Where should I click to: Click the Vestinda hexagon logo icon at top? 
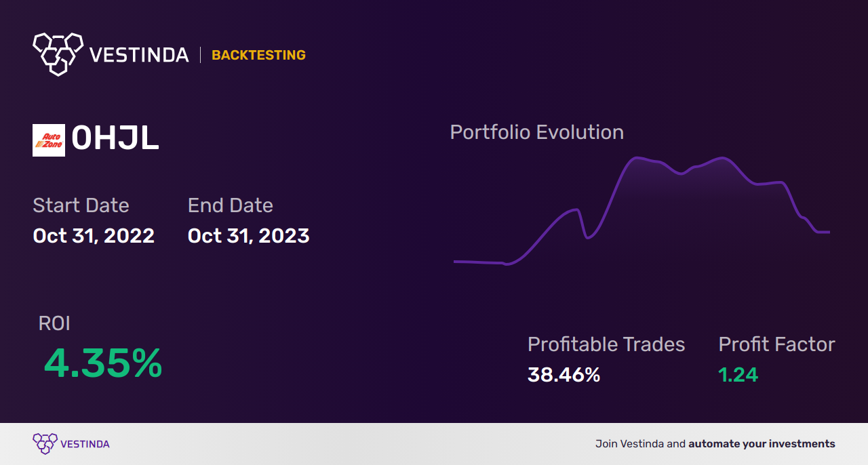[58, 54]
